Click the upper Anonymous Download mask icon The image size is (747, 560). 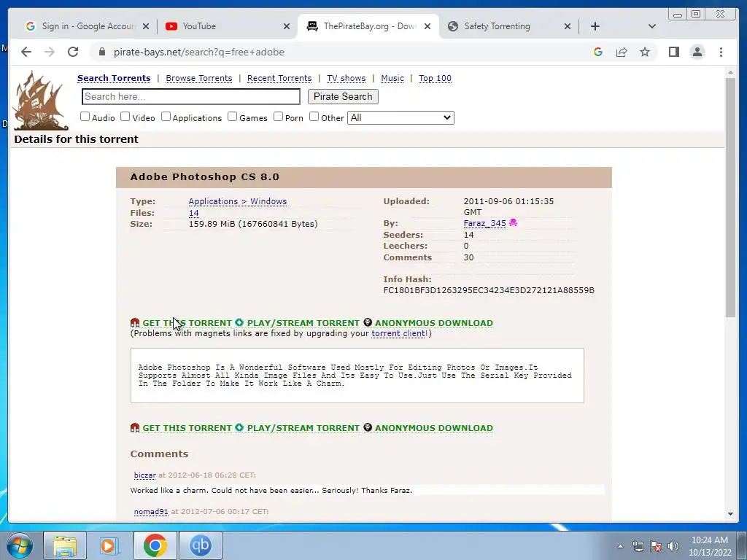[x=368, y=322]
